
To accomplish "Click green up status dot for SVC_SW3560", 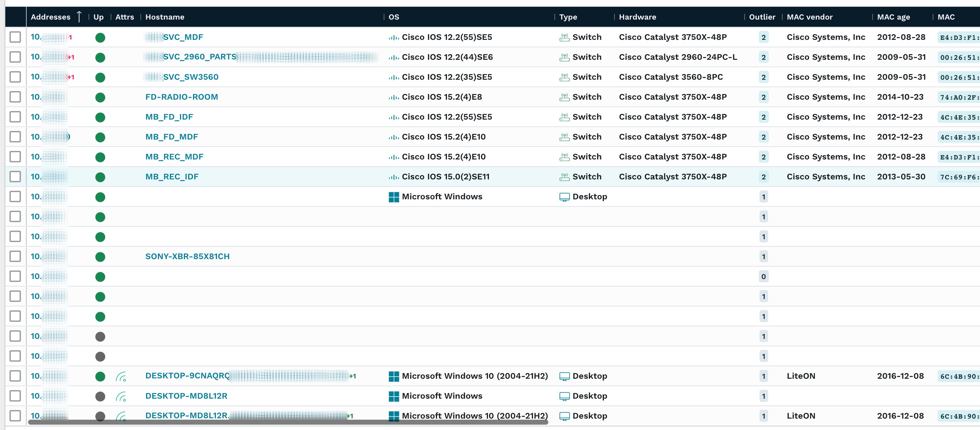I will point(100,77).
